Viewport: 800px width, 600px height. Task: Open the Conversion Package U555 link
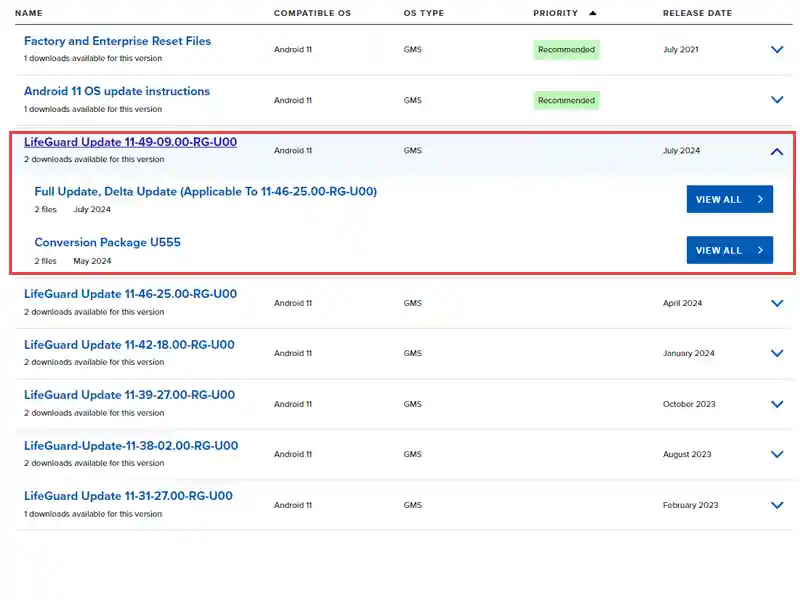coord(108,242)
